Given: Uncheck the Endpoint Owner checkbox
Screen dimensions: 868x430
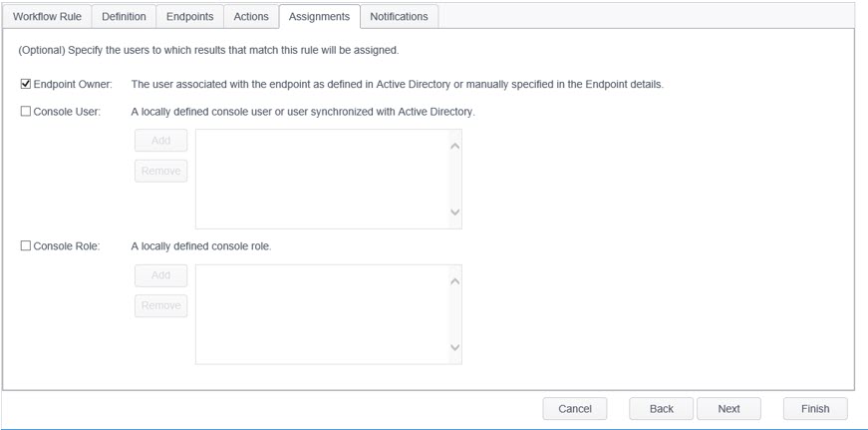Looking at the screenshot, I should point(26,85).
